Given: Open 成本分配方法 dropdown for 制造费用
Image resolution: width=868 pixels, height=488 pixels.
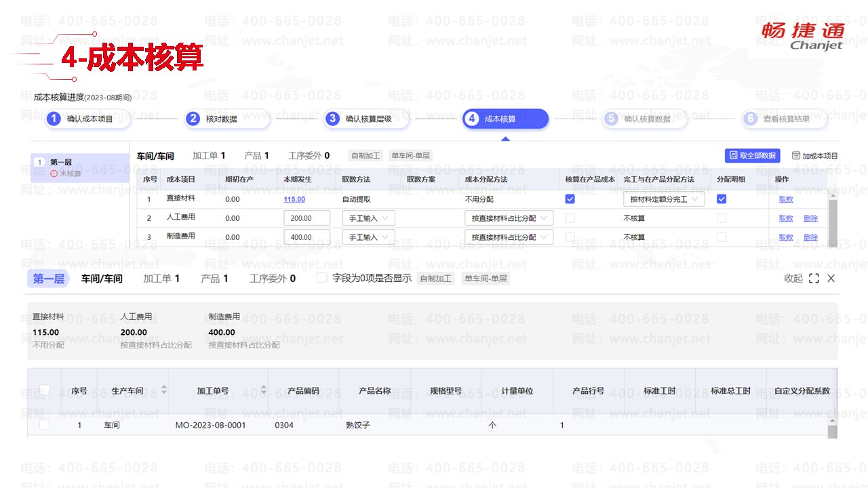Looking at the screenshot, I should pos(509,237).
